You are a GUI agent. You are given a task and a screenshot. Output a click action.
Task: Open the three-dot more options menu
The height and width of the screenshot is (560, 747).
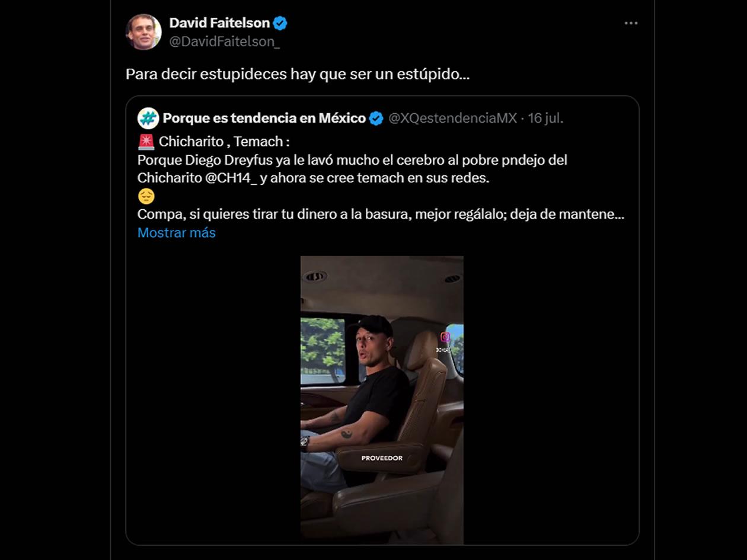click(x=631, y=23)
